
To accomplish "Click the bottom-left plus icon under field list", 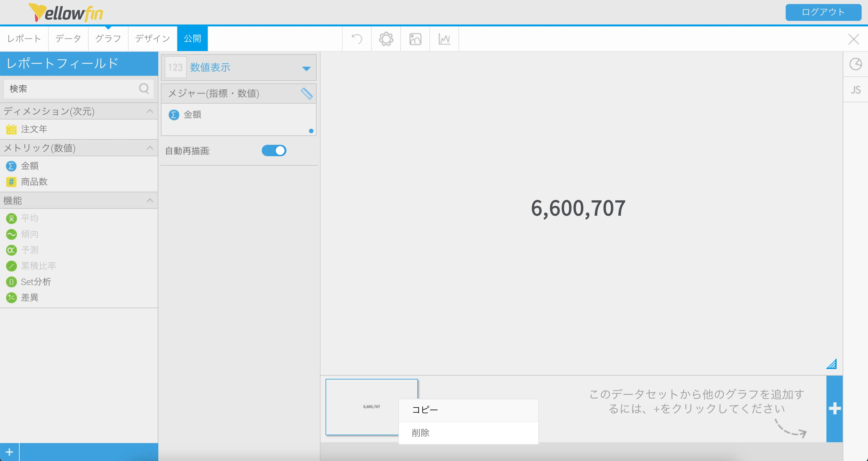I will point(9,452).
